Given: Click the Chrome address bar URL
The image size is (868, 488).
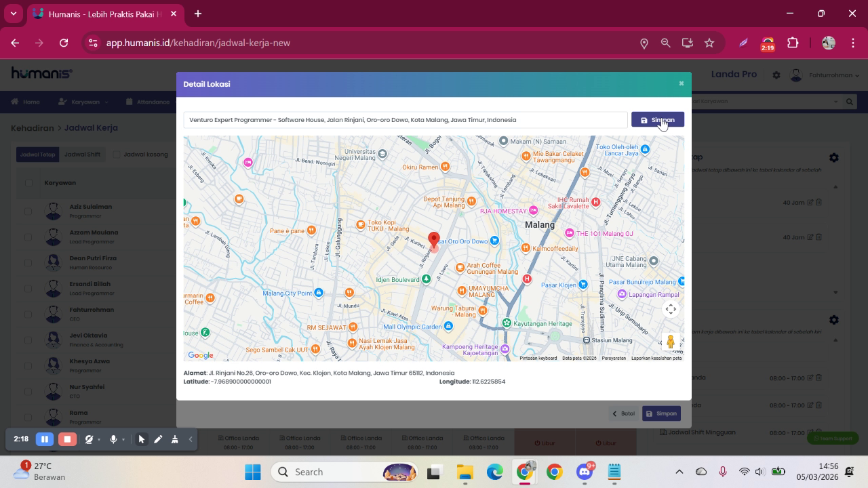Looking at the screenshot, I should pos(198,43).
